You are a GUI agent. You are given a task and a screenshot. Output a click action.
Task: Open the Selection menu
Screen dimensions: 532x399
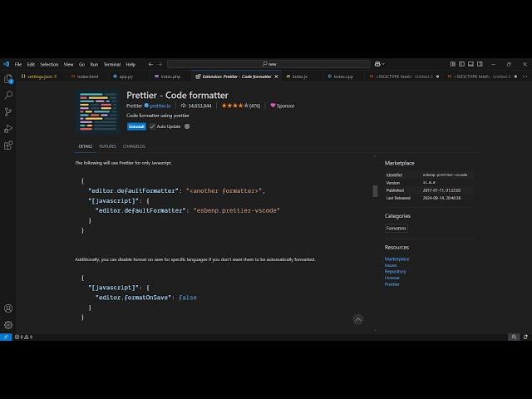click(49, 65)
